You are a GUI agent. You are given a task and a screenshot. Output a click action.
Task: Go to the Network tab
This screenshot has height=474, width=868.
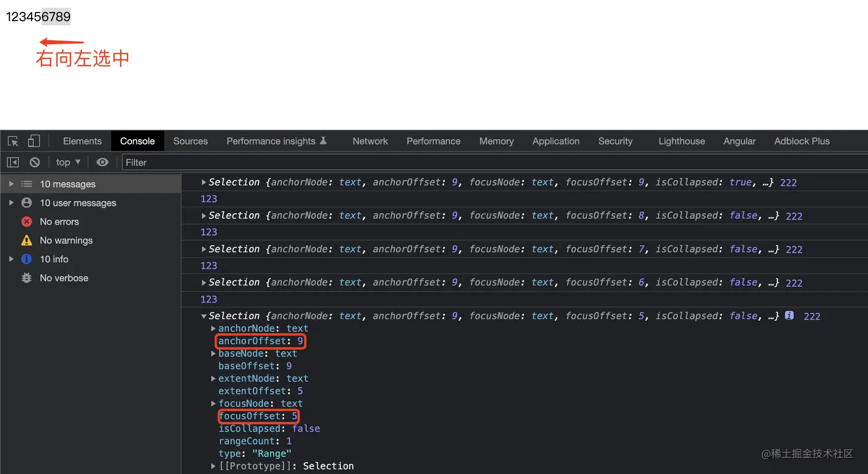tap(370, 141)
